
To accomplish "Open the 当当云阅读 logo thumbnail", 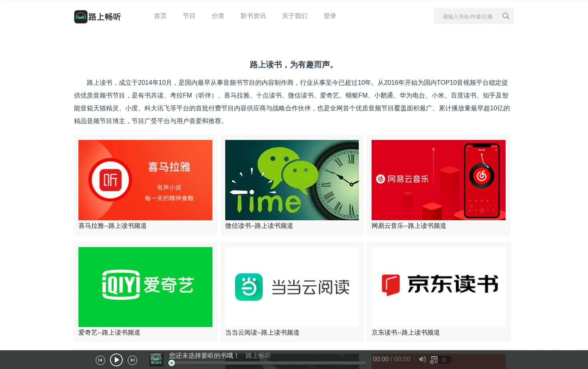I will point(292,287).
